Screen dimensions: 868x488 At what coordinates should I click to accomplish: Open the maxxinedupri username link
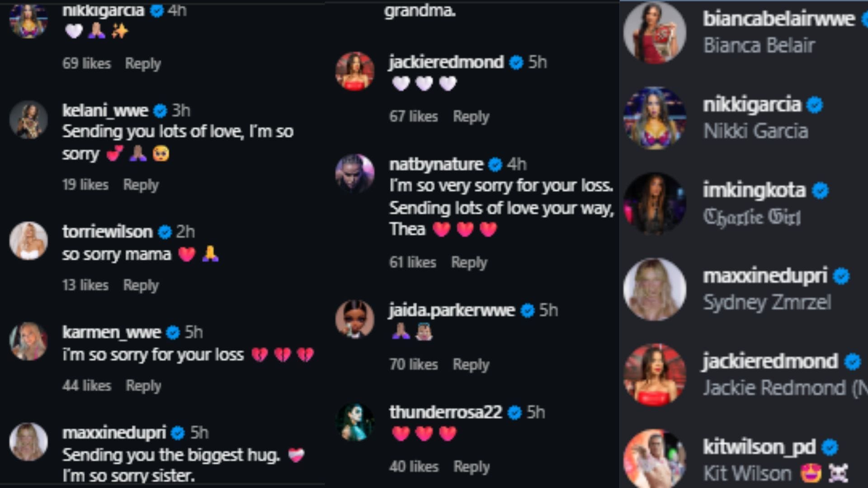point(115,432)
